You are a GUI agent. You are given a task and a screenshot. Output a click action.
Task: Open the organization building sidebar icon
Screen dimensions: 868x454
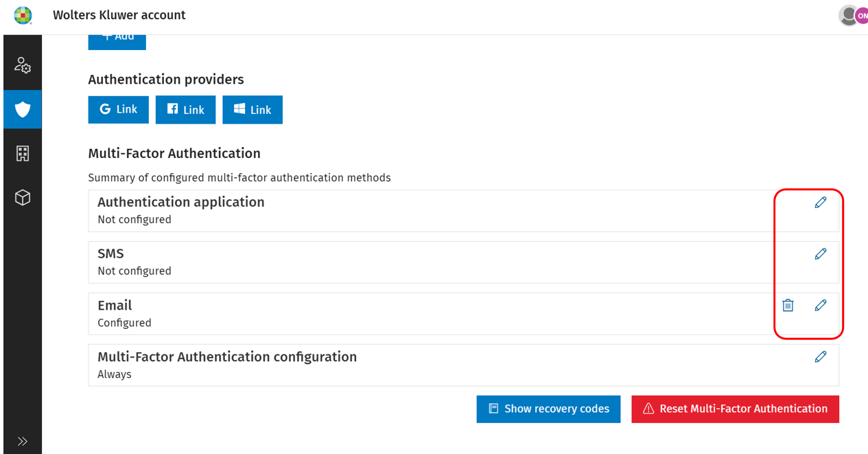pos(23,153)
